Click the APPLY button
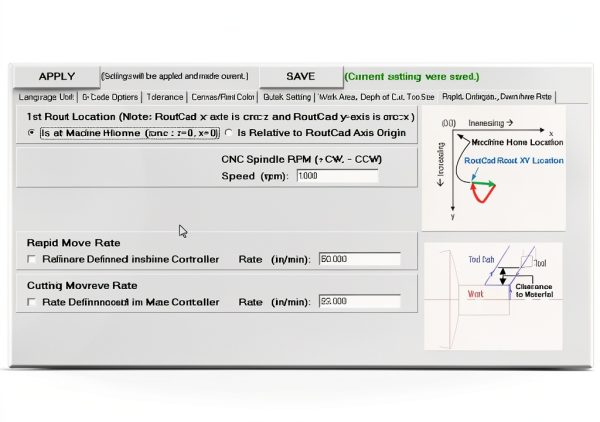This screenshot has height=422, width=600. (57, 76)
